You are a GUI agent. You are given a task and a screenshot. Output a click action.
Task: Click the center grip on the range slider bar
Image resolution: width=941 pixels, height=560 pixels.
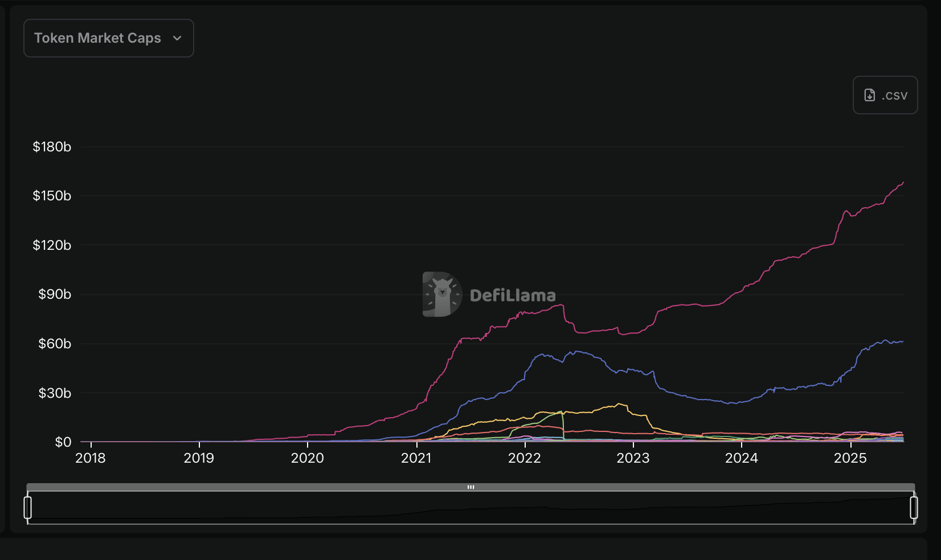point(470,487)
